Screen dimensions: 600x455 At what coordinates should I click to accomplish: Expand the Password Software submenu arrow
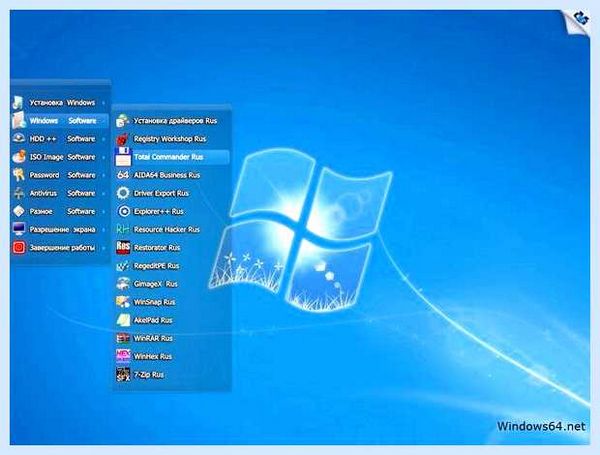pos(103,176)
